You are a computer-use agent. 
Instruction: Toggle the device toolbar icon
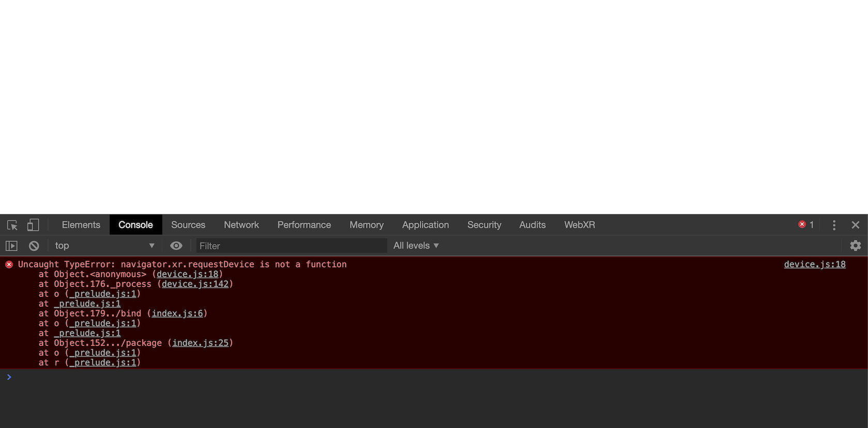point(33,225)
